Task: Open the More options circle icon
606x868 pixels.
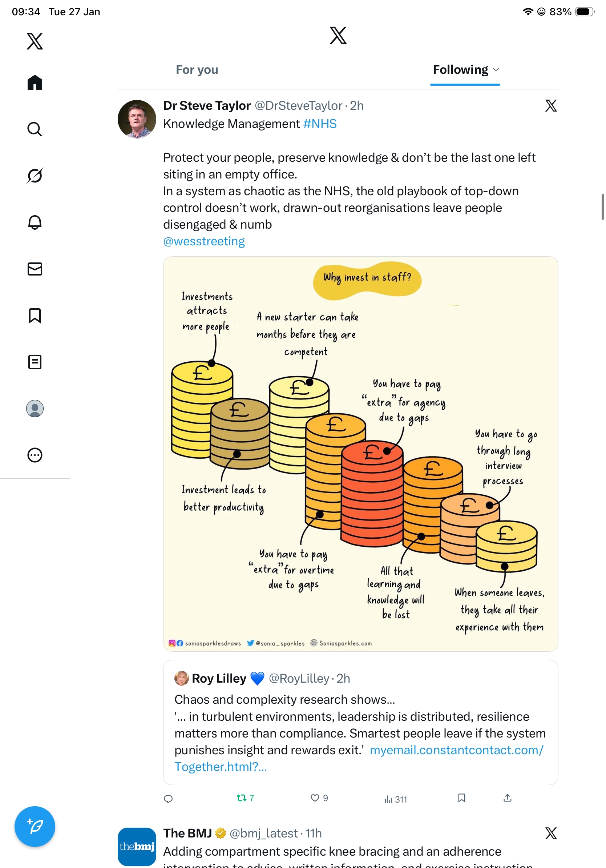Action: click(35, 455)
